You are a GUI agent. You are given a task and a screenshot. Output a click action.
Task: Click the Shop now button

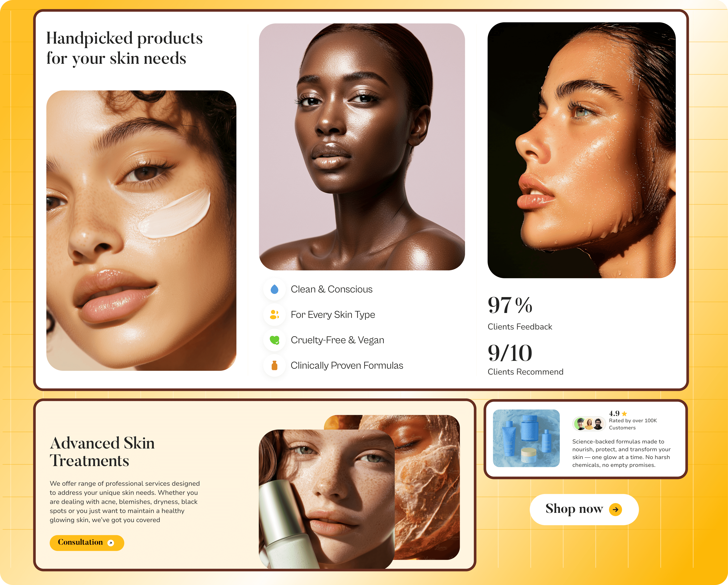pos(584,509)
